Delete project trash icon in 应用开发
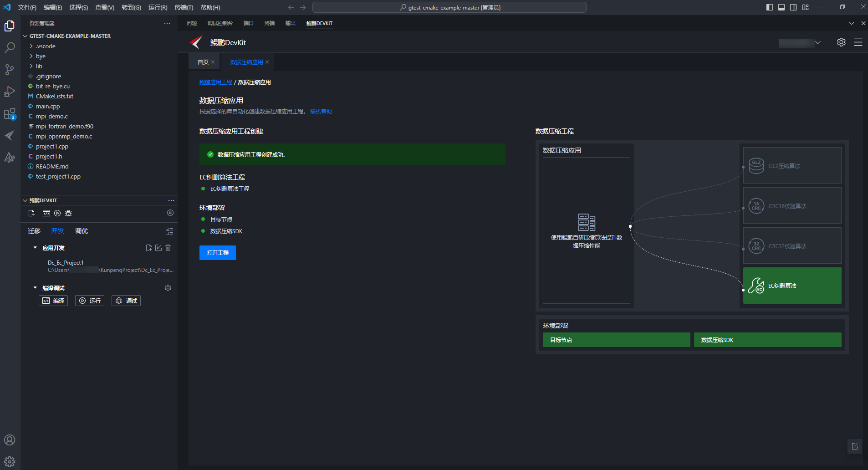 (x=168, y=248)
